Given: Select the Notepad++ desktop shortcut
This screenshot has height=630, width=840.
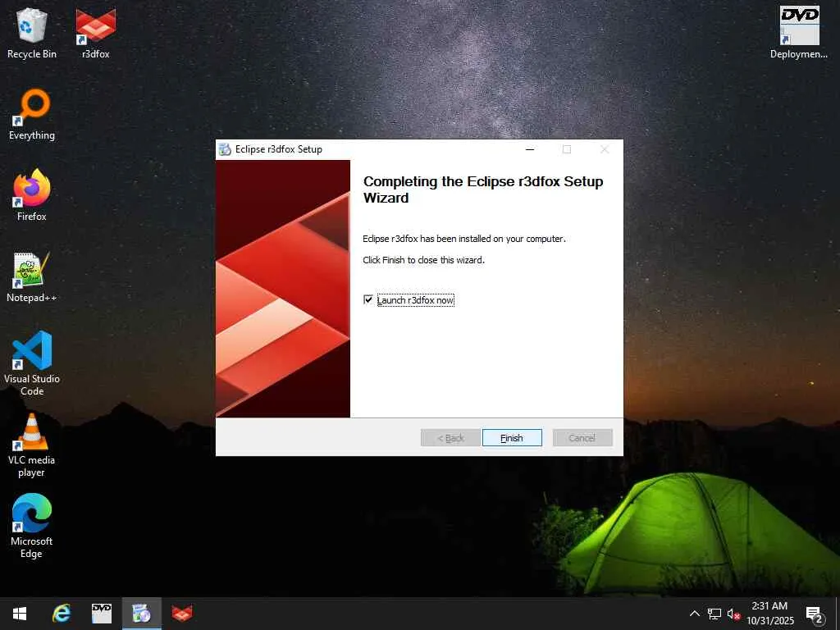Looking at the screenshot, I should 32,277.
